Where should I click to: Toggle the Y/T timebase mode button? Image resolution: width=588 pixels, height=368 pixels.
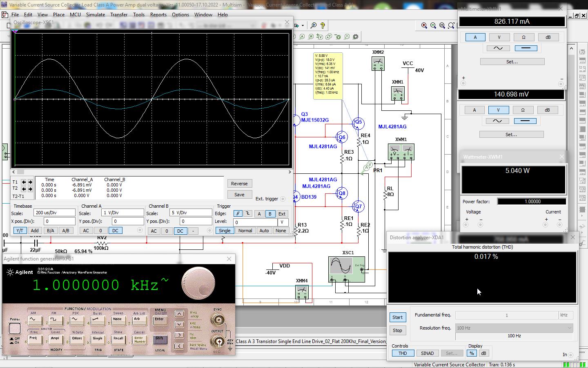[x=20, y=230]
